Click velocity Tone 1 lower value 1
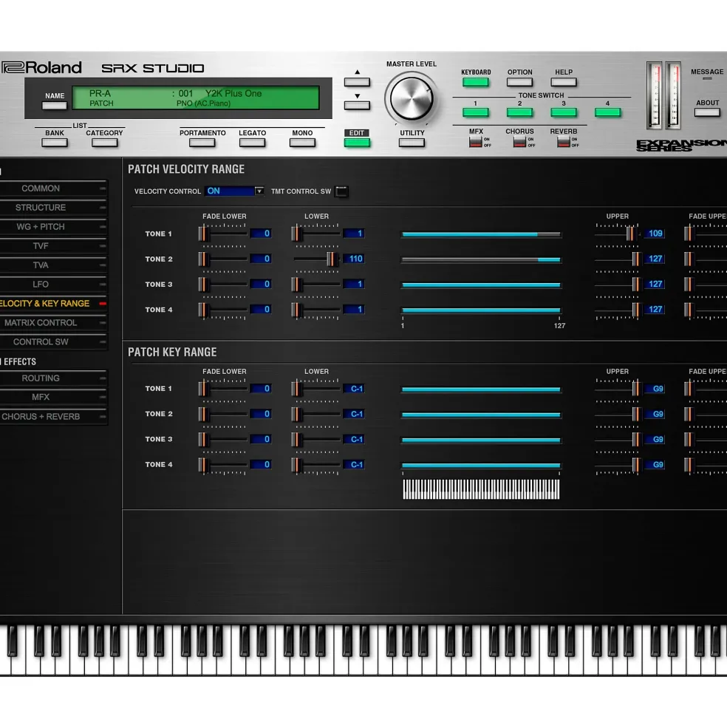Screen dimensions: 727x728 coord(354,234)
